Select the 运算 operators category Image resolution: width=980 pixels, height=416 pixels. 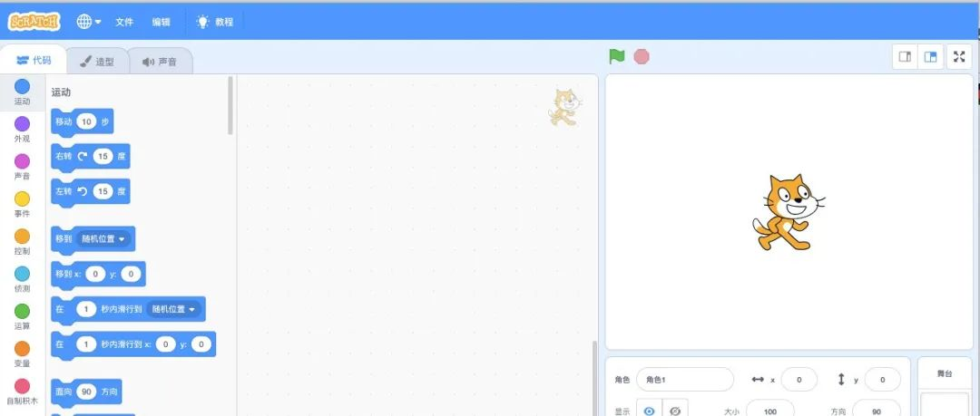point(22,316)
